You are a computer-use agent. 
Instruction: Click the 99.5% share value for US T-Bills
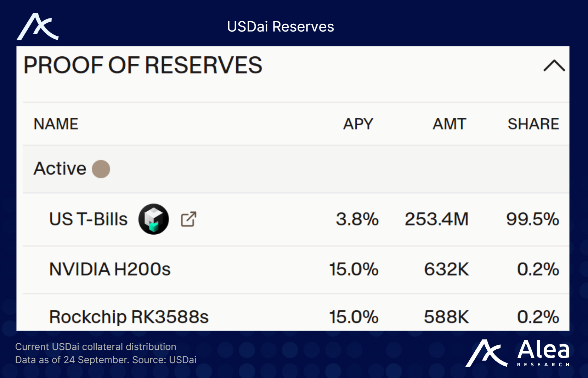click(x=534, y=219)
